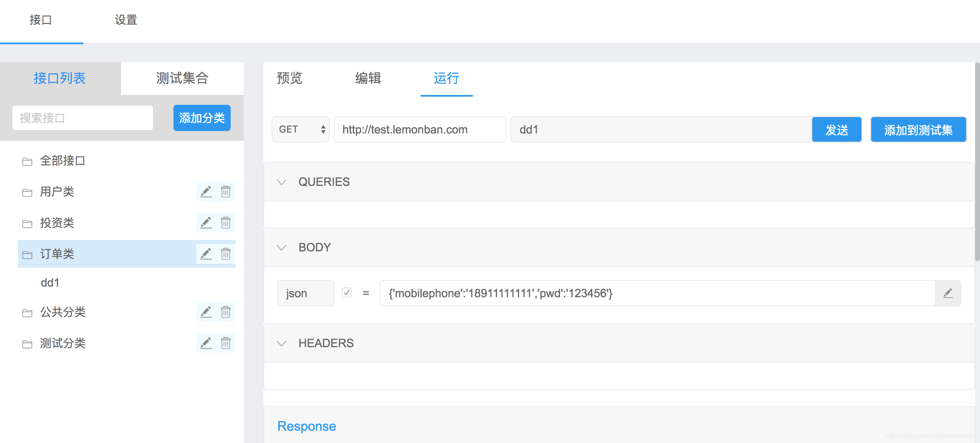Click the folder icon beside 用户类
The height and width of the screenshot is (443, 980).
point(27,192)
